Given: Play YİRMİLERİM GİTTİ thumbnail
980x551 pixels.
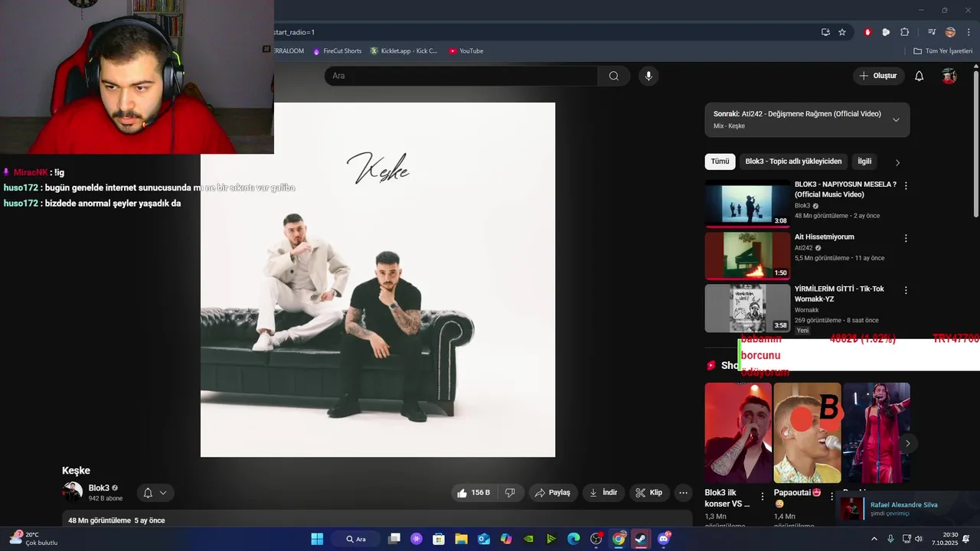Looking at the screenshot, I should click(x=747, y=308).
